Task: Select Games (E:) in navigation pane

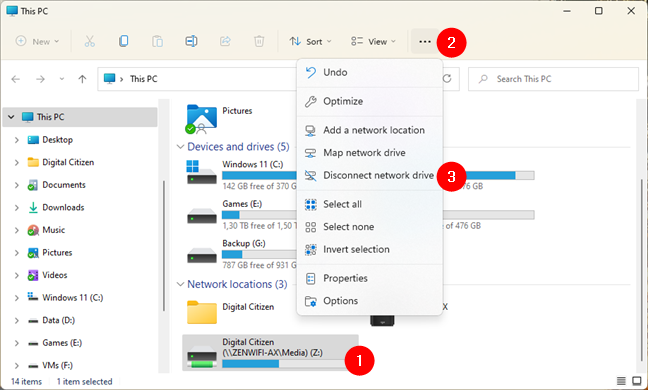Action: tap(62, 343)
